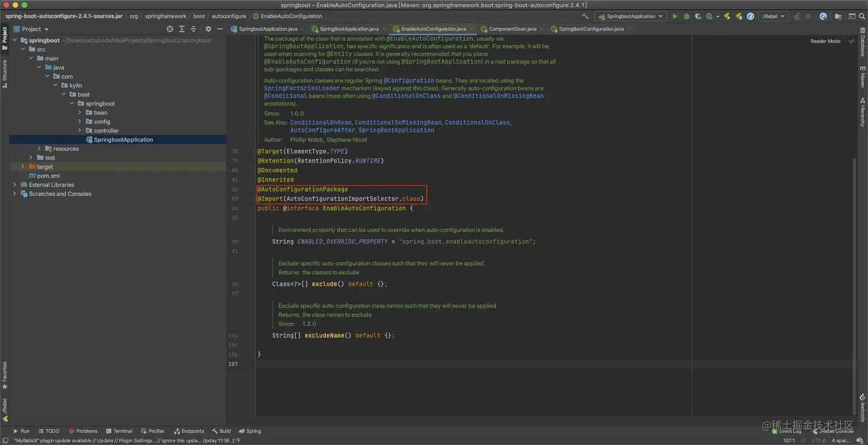
Task: Expand External Libraries node
Action: [15, 185]
